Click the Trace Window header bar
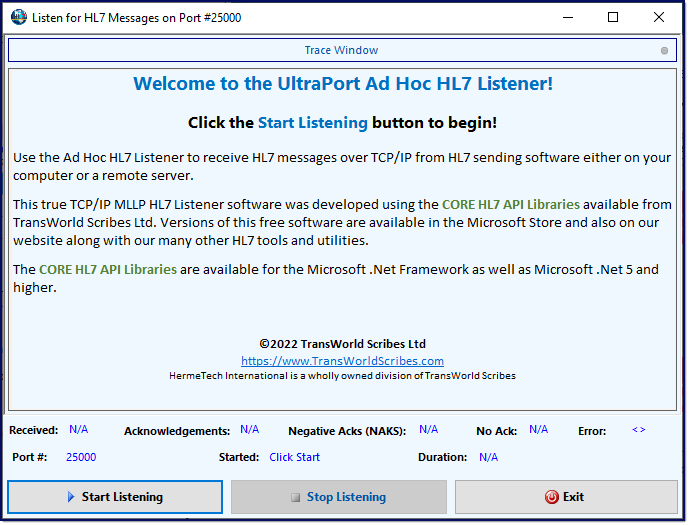The height and width of the screenshot is (525, 689). (x=342, y=50)
